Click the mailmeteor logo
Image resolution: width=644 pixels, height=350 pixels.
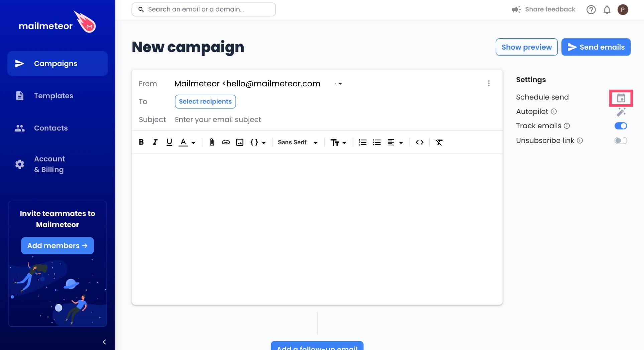pyautogui.click(x=58, y=22)
